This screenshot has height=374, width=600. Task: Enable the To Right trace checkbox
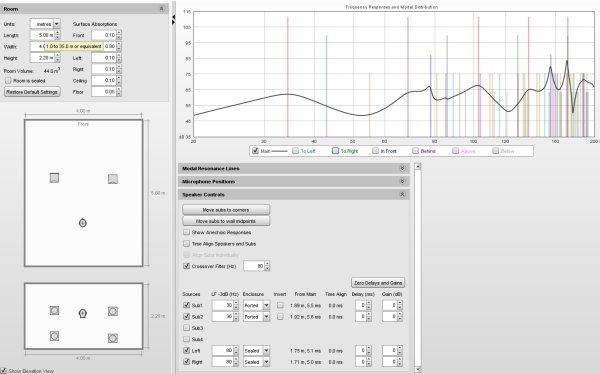(336, 151)
